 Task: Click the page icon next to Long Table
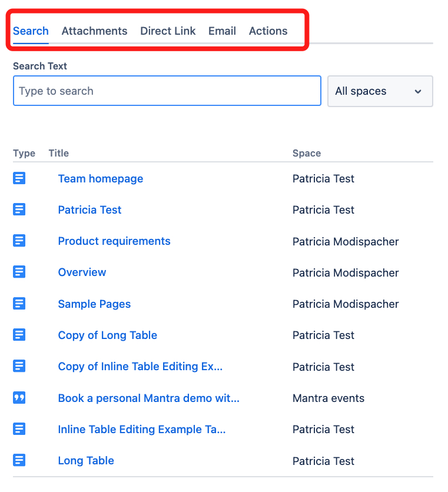click(x=19, y=460)
